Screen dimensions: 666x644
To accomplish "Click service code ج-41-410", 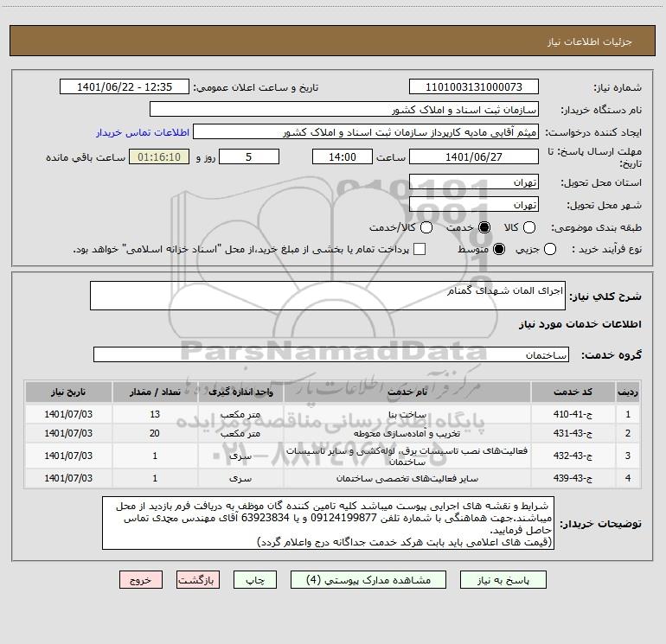I will 573,414.
